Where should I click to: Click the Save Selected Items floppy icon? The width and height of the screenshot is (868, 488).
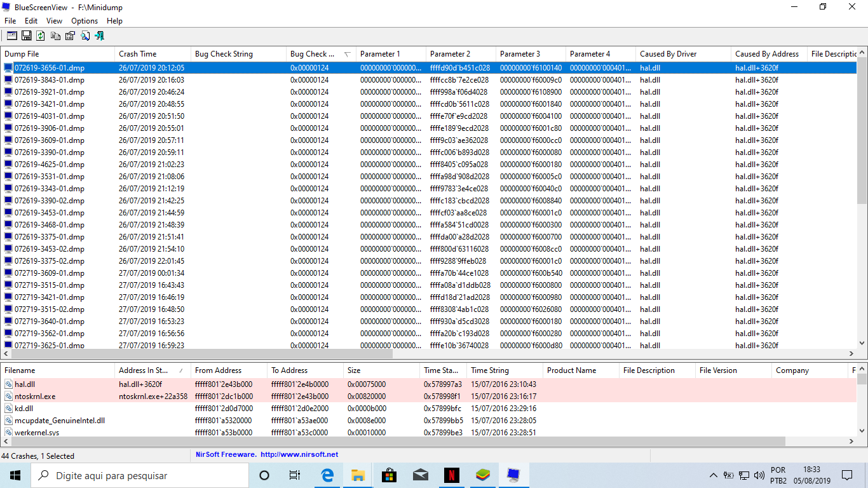[x=27, y=36]
